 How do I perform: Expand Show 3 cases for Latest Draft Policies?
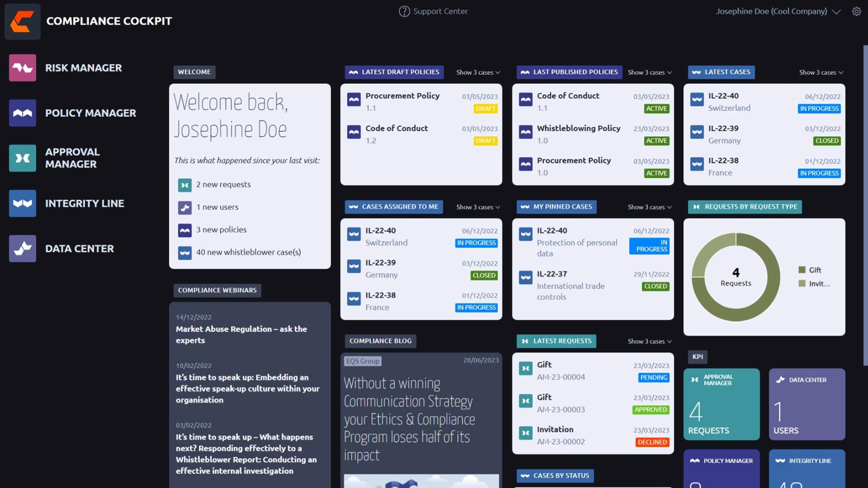click(478, 72)
